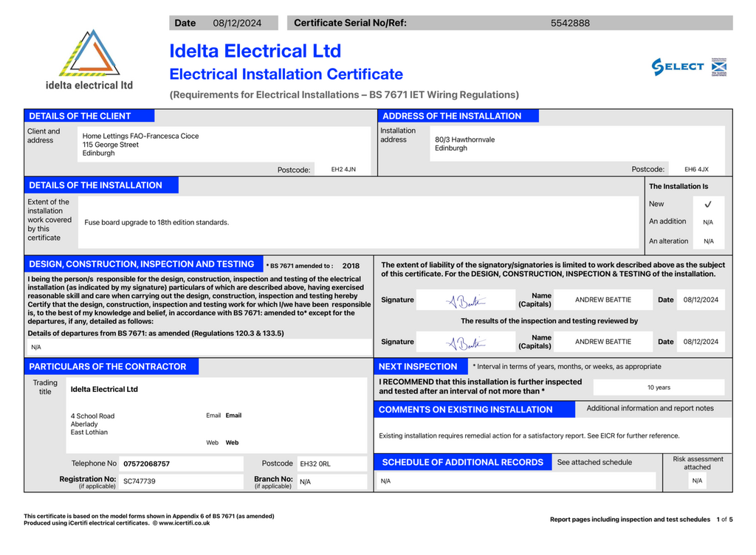Click the BS 7671 IET Wiring Regulations subtitle

344,95
